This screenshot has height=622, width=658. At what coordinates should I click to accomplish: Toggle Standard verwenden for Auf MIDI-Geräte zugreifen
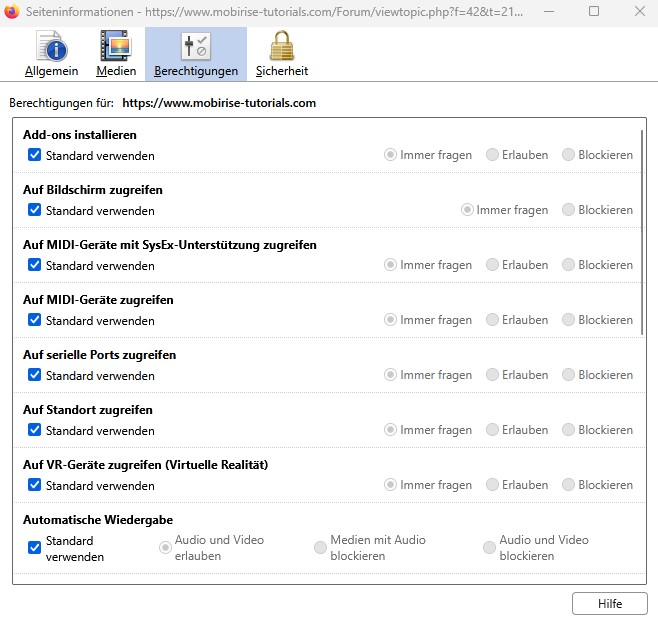[34, 320]
